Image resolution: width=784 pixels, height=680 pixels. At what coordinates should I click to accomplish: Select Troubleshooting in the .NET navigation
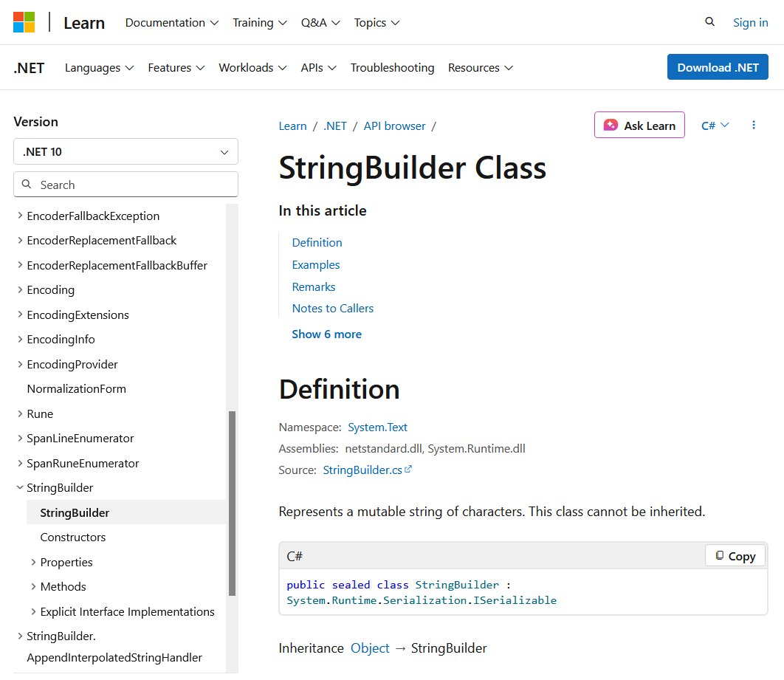(392, 67)
